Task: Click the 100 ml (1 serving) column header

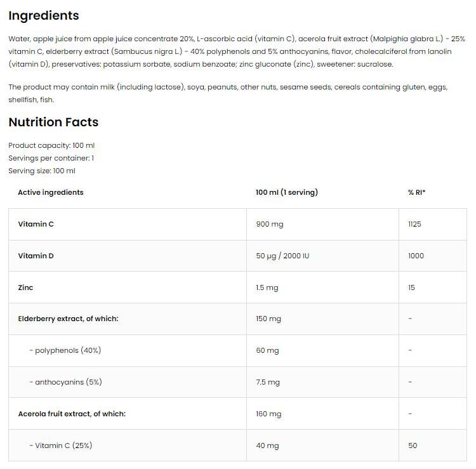Action: (287, 192)
